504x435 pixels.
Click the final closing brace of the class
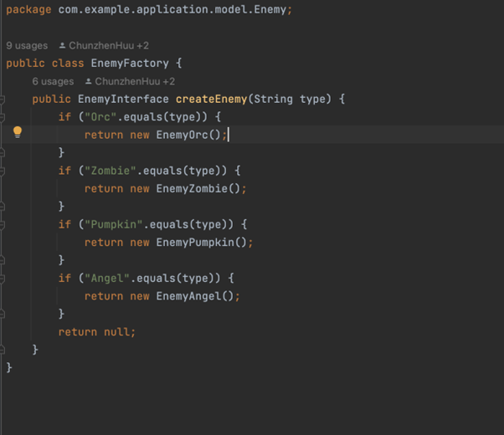[9, 367]
